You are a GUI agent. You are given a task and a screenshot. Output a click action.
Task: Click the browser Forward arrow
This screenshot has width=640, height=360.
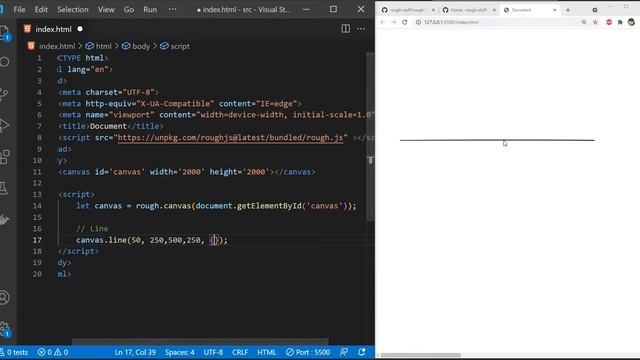pos(394,22)
